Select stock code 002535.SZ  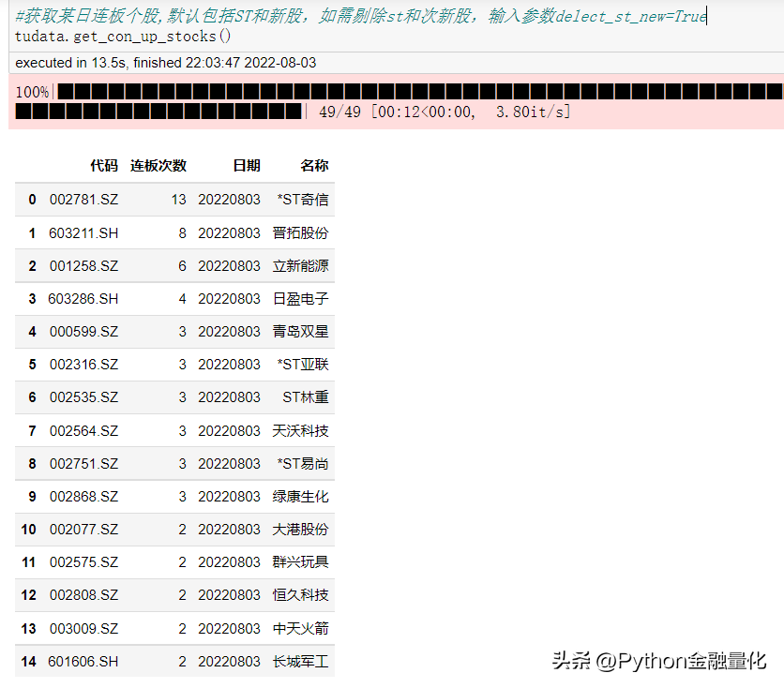(84, 397)
